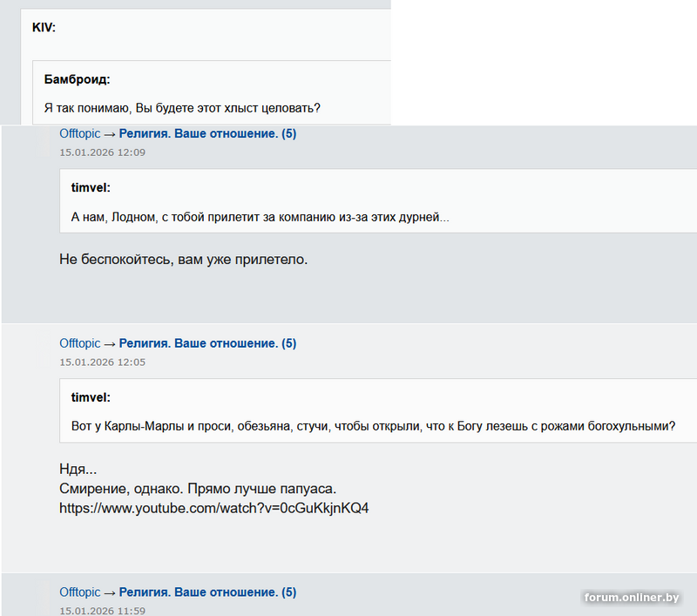Click the KIV author name in the top quote

[44, 27]
